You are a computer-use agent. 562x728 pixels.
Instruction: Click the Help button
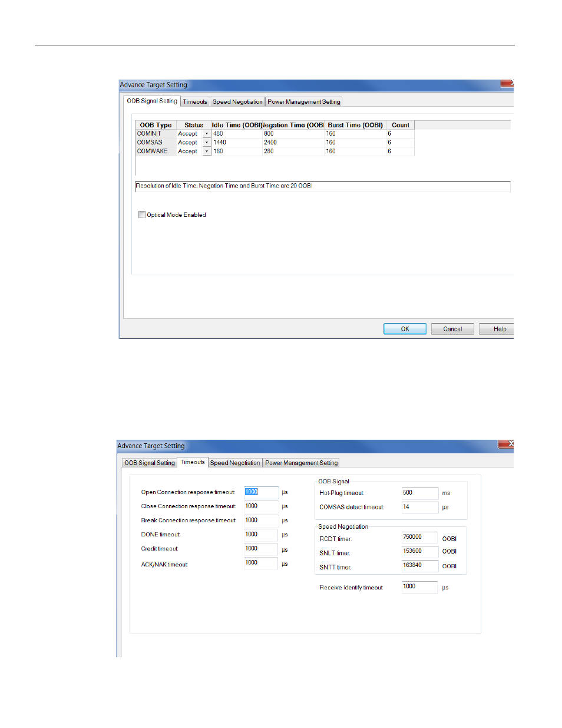coord(497,329)
